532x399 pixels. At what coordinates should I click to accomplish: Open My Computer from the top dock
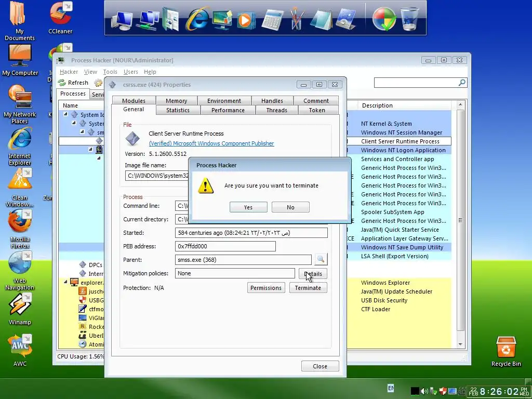click(x=122, y=20)
